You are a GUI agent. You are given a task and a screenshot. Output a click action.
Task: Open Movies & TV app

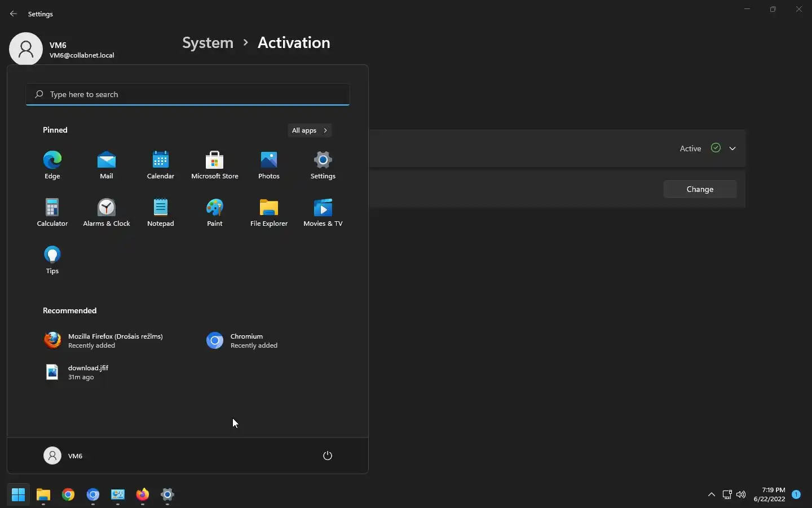click(x=323, y=212)
